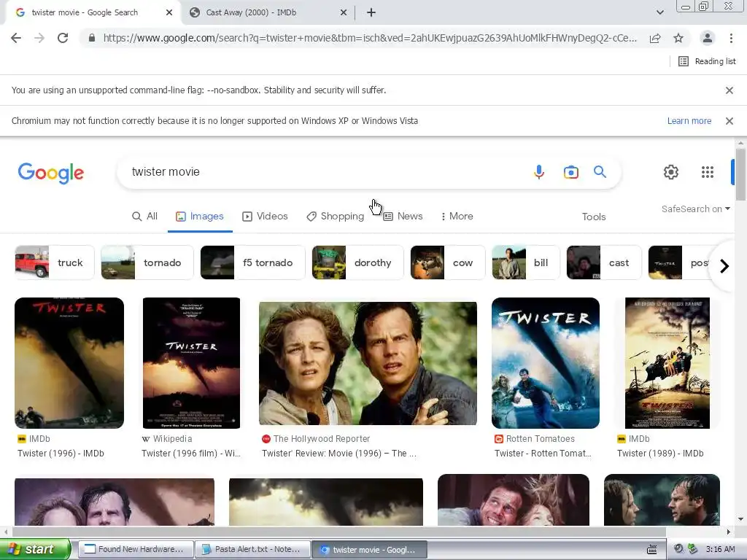Switch to Videos results
Screen dimensions: 747x560
pos(265,216)
